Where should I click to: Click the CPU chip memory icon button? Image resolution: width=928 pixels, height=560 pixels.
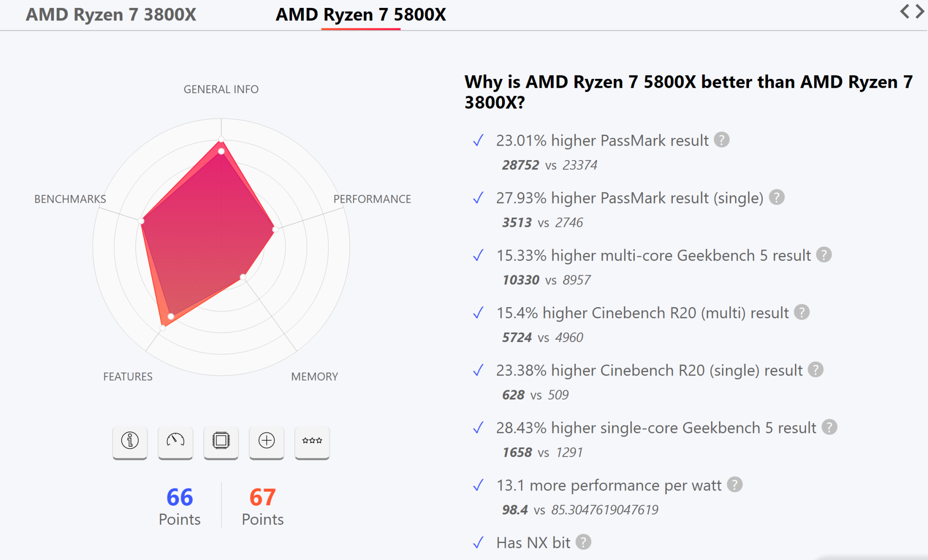click(221, 441)
